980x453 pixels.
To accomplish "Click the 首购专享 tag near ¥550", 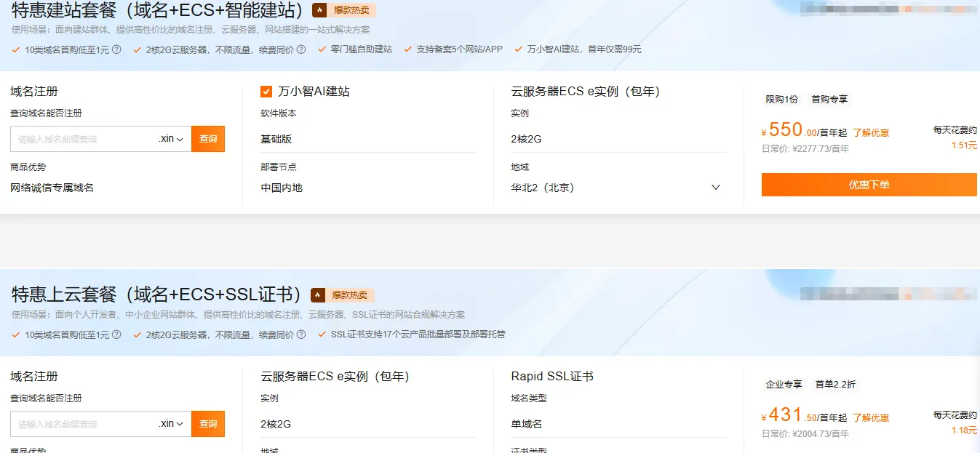I will pos(829,99).
